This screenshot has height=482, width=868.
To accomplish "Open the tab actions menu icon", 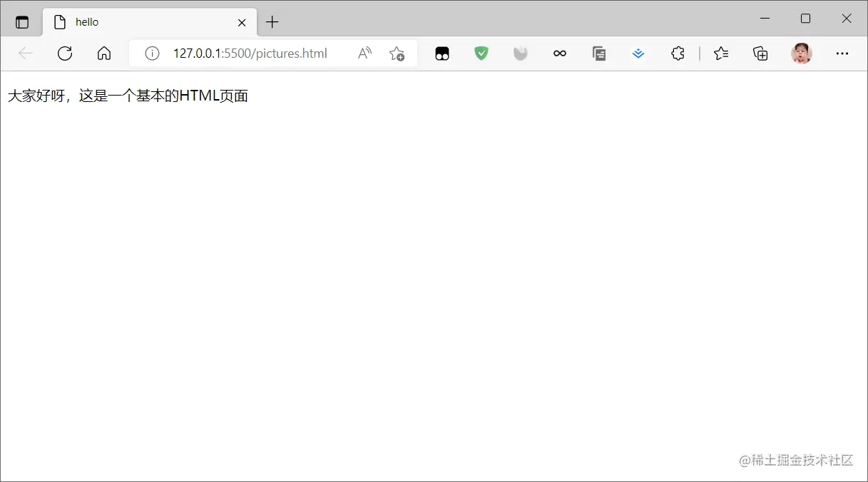I will coord(22,22).
